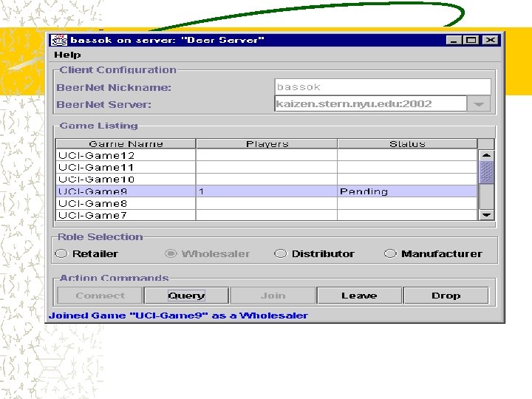Image resolution: width=532 pixels, height=399 pixels.
Task: Click the BeerNet Nickname field containing bassok
Action: pyautogui.click(x=383, y=87)
